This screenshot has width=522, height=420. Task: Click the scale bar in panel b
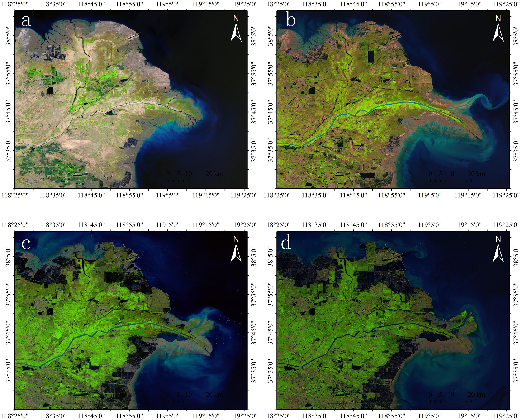(x=451, y=181)
